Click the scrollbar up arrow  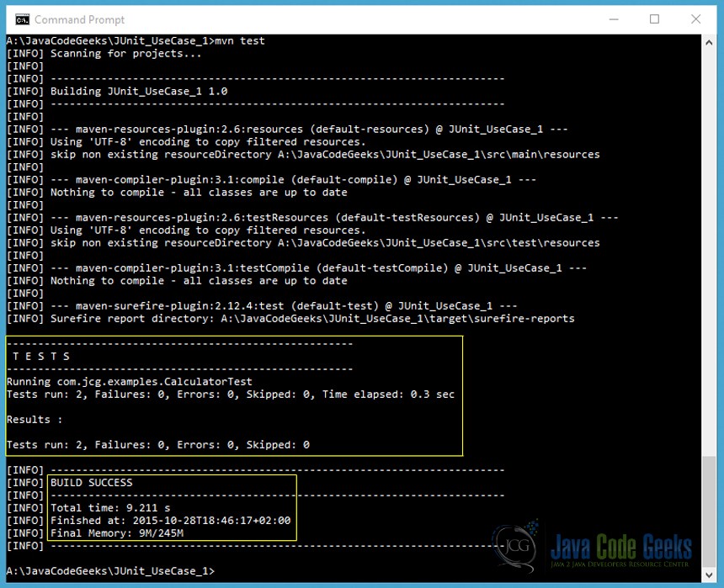(x=710, y=40)
